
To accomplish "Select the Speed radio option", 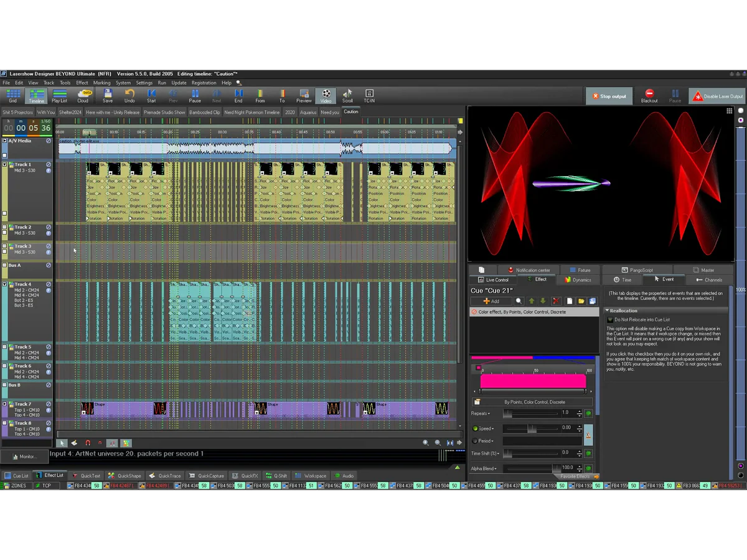I will 475,429.
